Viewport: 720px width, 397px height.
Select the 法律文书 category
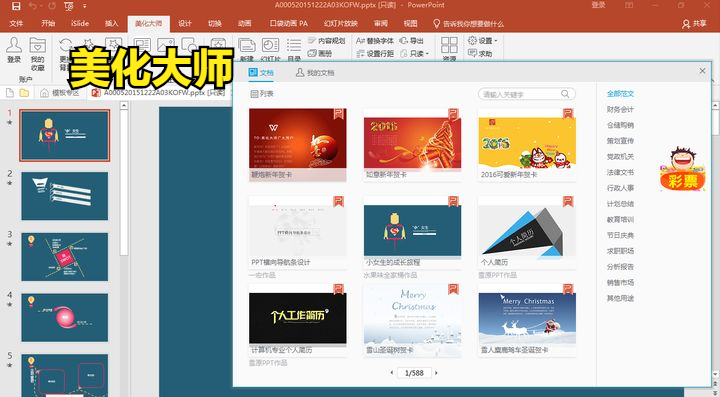(x=620, y=172)
